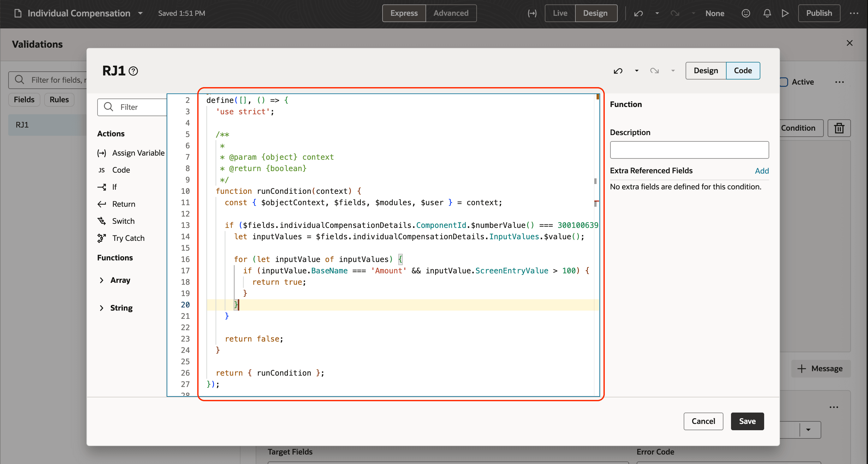Image resolution: width=868 pixels, height=464 pixels.
Task: Click the Preview play icon in header
Action: pyautogui.click(x=785, y=13)
